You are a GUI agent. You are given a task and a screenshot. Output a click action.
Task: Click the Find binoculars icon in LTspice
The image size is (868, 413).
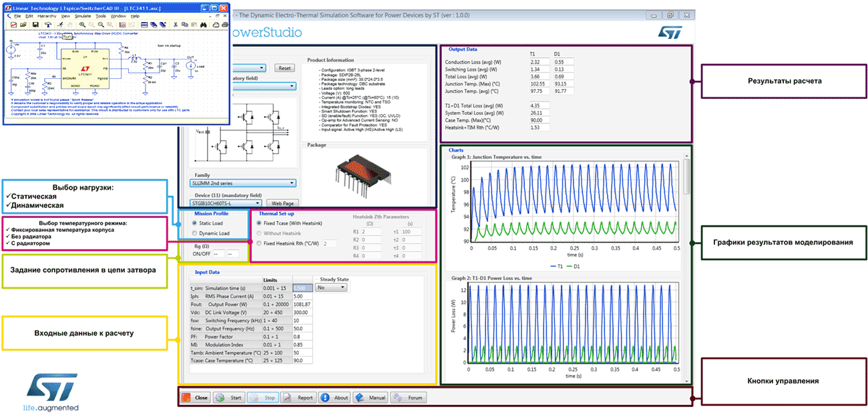(204, 25)
